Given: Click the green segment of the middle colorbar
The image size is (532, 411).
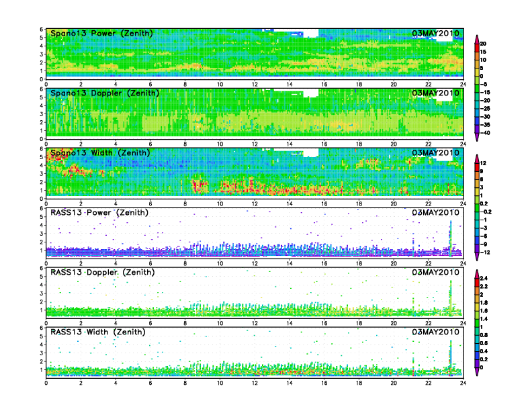Looking at the screenshot, I should [x=477, y=208].
